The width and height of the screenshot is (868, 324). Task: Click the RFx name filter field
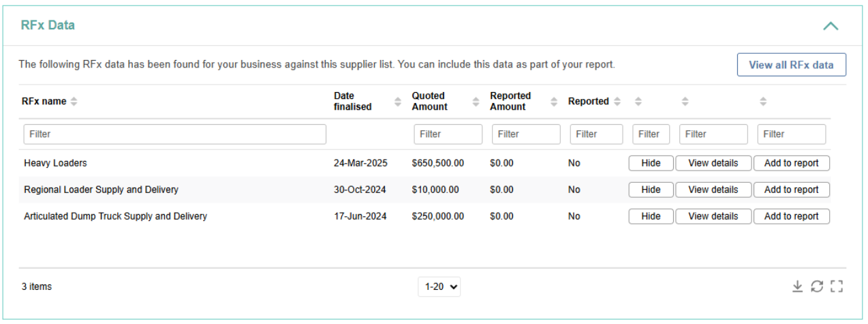[x=174, y=134]
